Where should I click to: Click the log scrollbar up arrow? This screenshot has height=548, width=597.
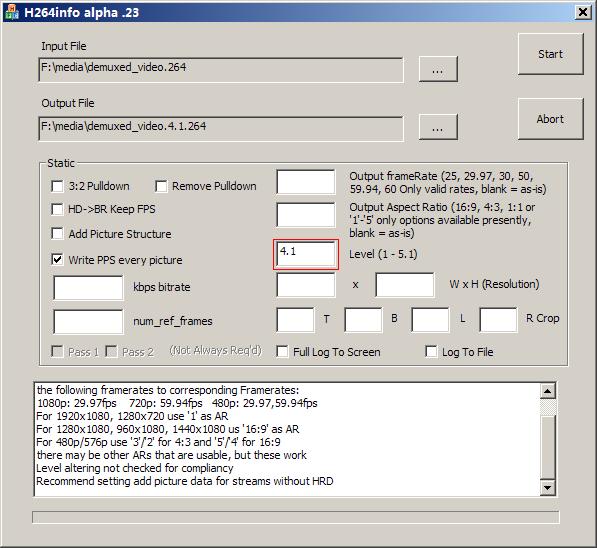click(548, 391)
